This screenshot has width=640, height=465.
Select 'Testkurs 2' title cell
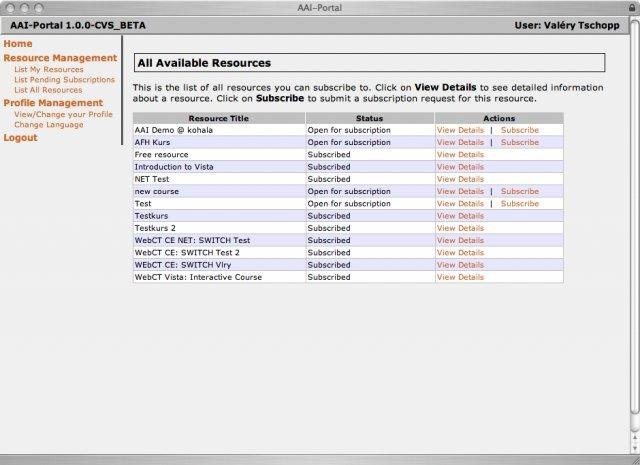219,228
